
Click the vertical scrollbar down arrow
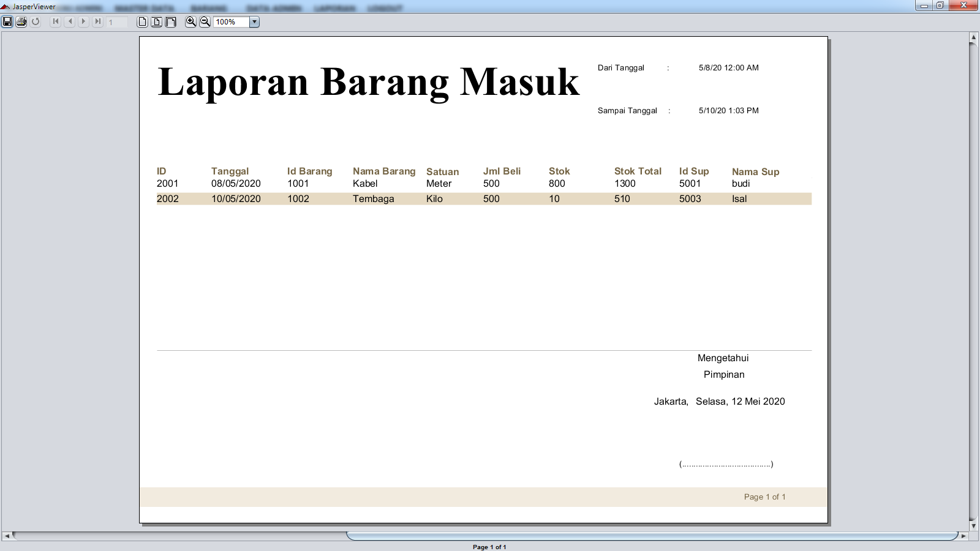pyautogui.click(x=973, y=525)
